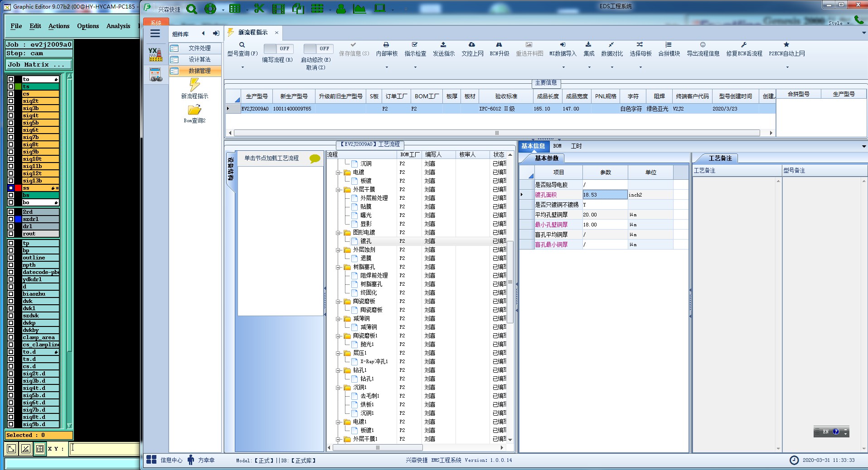Click the green scissors icon in EDS quick toolbar
The height and width of the screenshot is (470, 868).
[x=259, y=9]
